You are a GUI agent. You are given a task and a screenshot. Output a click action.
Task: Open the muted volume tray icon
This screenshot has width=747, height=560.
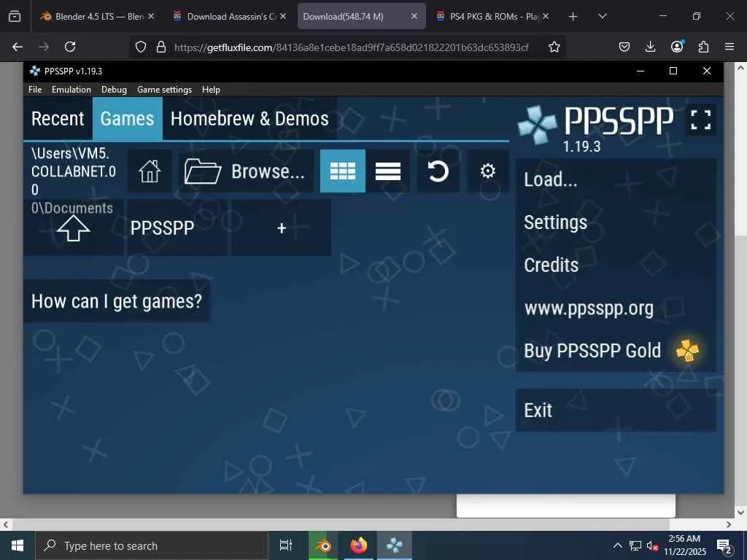652,545
